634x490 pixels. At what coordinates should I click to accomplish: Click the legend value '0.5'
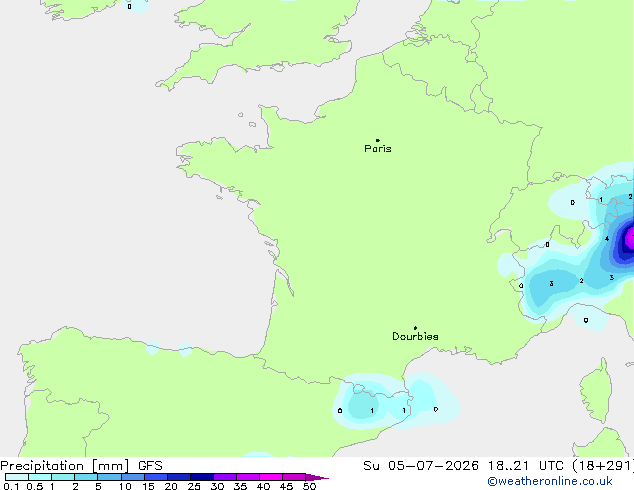[35, 486]
